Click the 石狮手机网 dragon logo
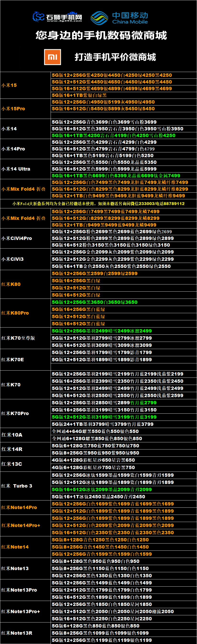The width and height of the screenshot is (197, 644). click(x=57, y=17)
